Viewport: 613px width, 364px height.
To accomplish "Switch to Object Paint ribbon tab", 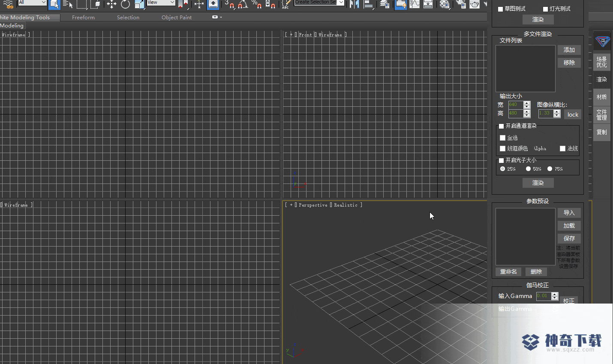I will pos(177,18).
